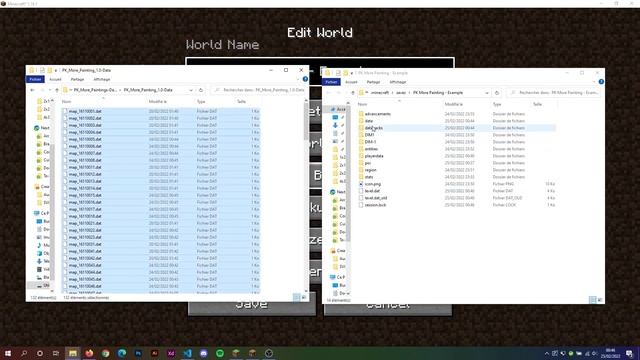Open Partage tab in Example window

(373, 82)
